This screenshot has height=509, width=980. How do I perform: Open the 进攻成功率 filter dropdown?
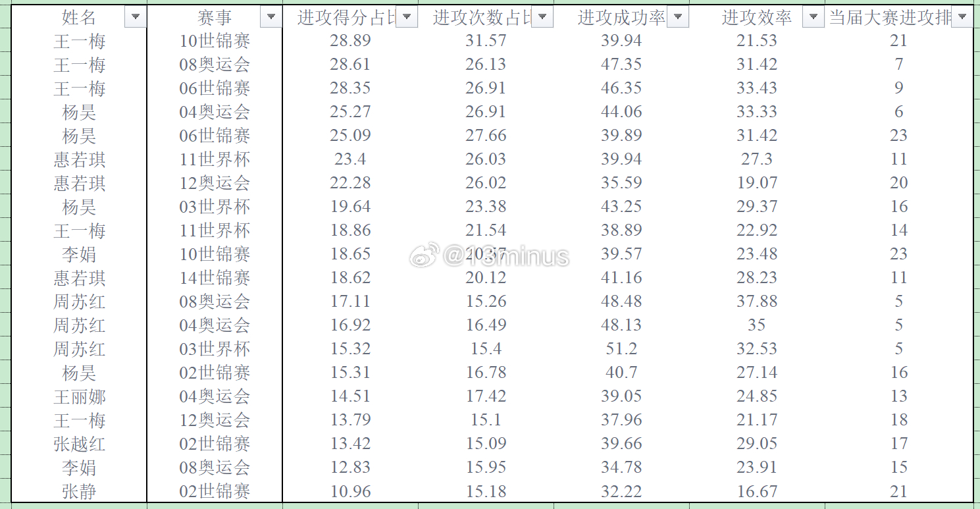678,18
